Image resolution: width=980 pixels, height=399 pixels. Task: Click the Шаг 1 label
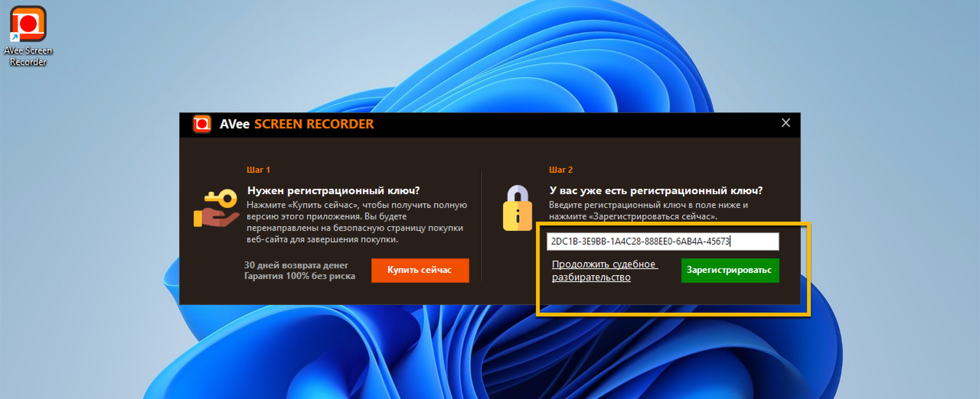click(x=258, y=170)
